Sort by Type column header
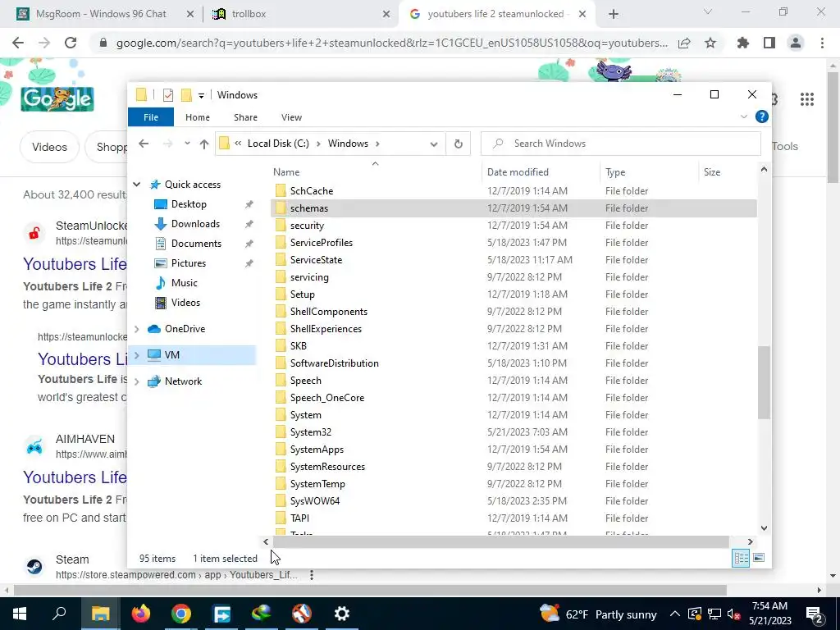 (x=615, y=172)
